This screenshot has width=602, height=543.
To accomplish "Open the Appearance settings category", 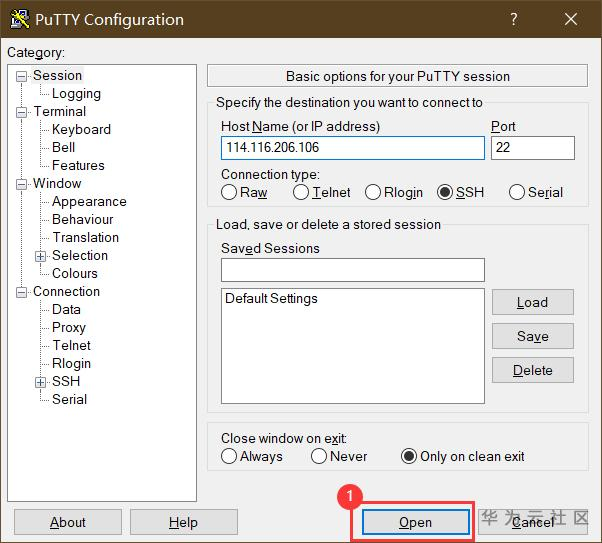I will 89,202.
